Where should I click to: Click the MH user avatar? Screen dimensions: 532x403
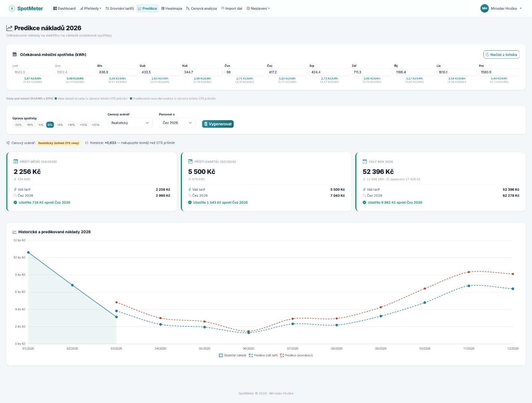pos(484,8)
